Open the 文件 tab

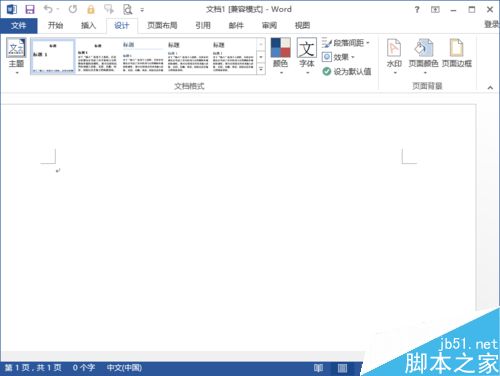click(19, 26)
